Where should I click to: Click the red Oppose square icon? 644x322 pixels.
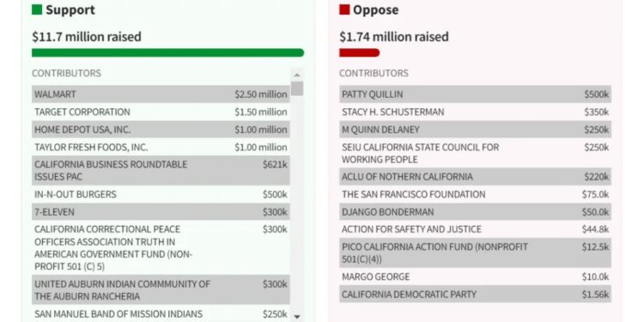[344, 9]
